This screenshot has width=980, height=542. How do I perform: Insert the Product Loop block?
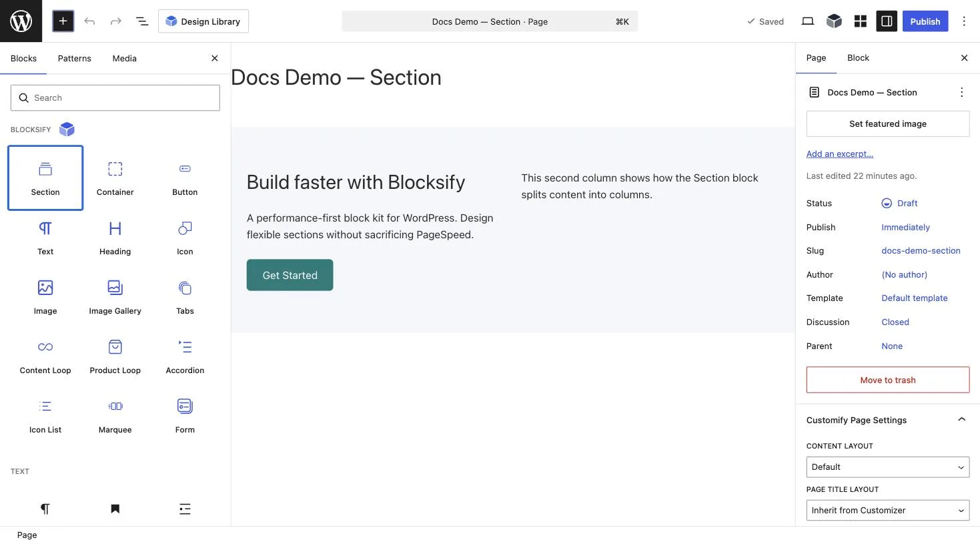[x=115, y=356]
